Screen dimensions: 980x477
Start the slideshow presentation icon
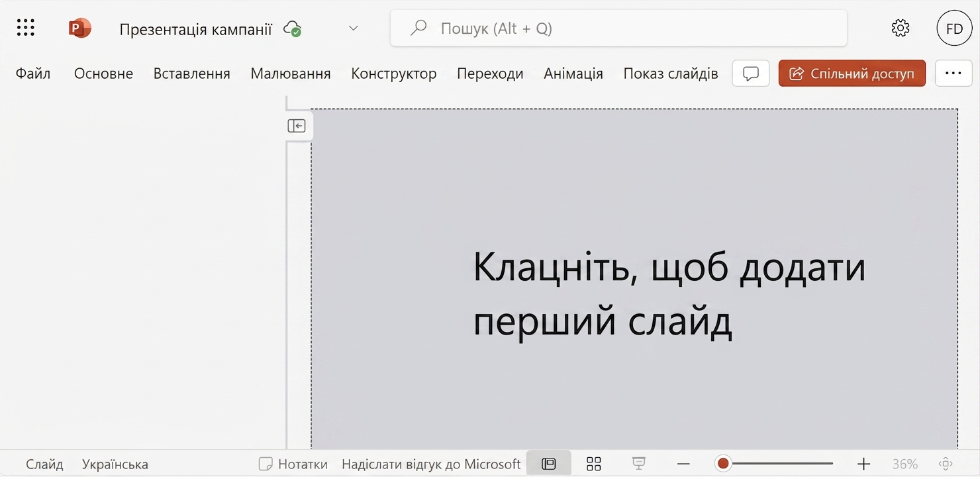638,464
